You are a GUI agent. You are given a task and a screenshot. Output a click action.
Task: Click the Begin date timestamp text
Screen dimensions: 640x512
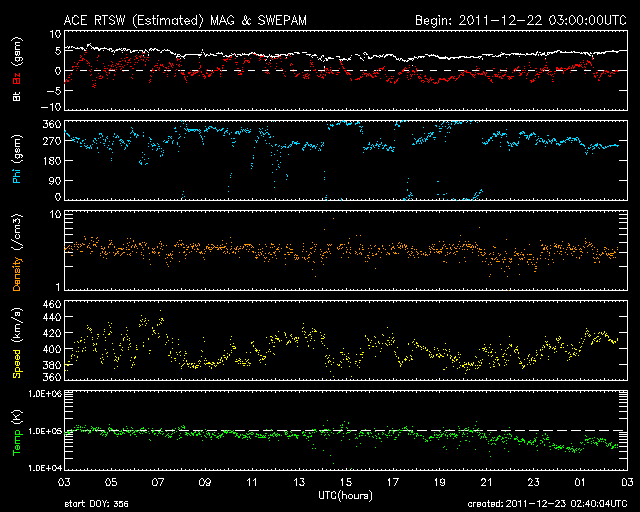point(518,19)
